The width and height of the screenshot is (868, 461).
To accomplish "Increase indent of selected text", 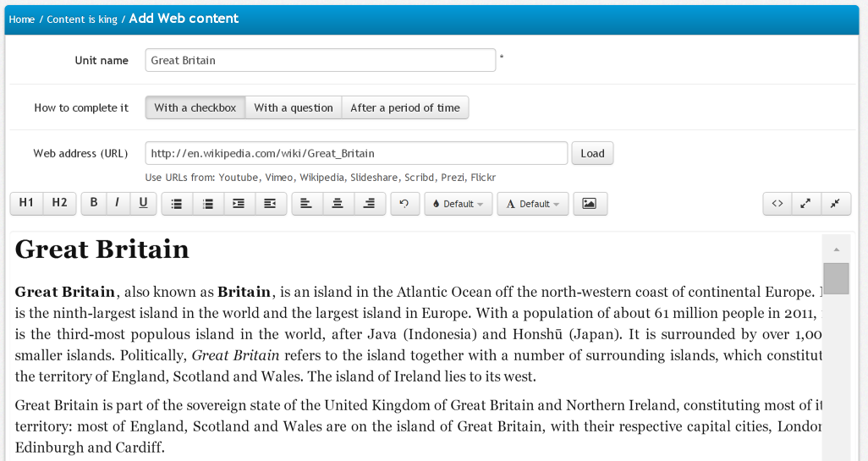I will [x=239, y=204].
